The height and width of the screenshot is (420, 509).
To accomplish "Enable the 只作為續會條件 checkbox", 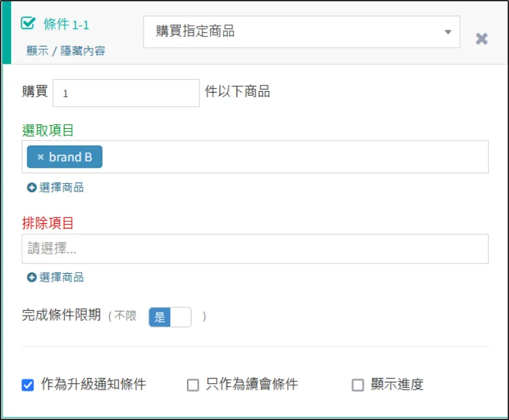I will pyautogui.click(x=193, y=385).
